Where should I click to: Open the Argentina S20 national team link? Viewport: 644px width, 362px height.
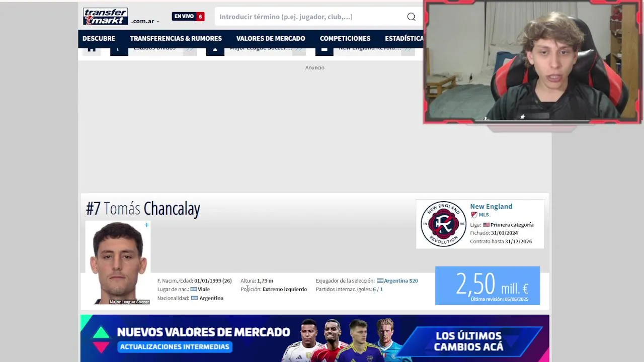(x=401, y=281)
